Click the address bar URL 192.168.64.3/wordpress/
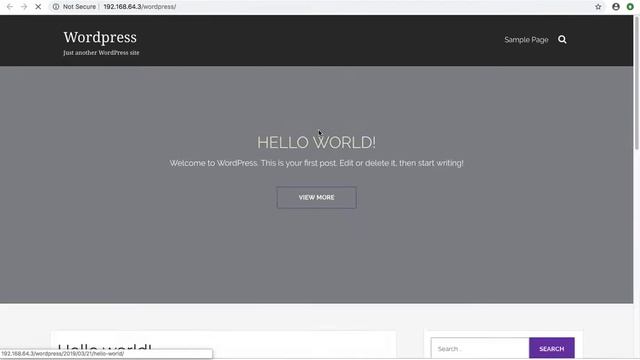The width and height of the screenshot is (640, 360). (140, 7)
